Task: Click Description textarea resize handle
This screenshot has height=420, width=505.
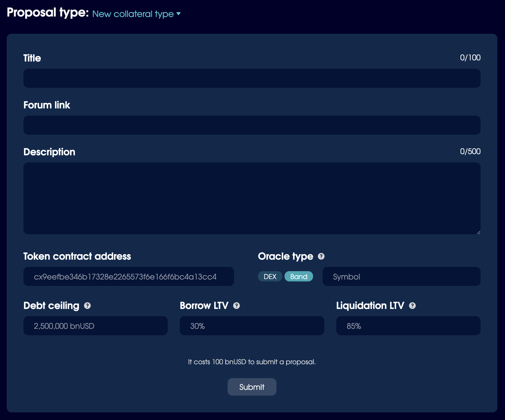Action: tap(478, 232)
